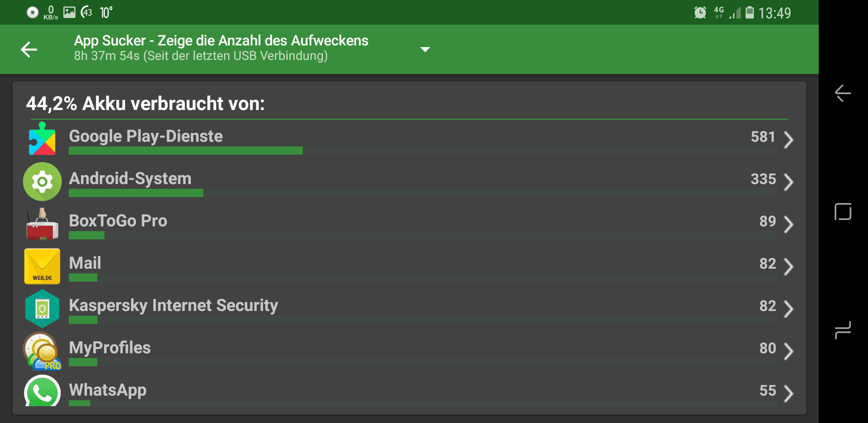868x423 pixels.
Task: Select the BoxToGo Pro router icon
Action: (42, 224)
